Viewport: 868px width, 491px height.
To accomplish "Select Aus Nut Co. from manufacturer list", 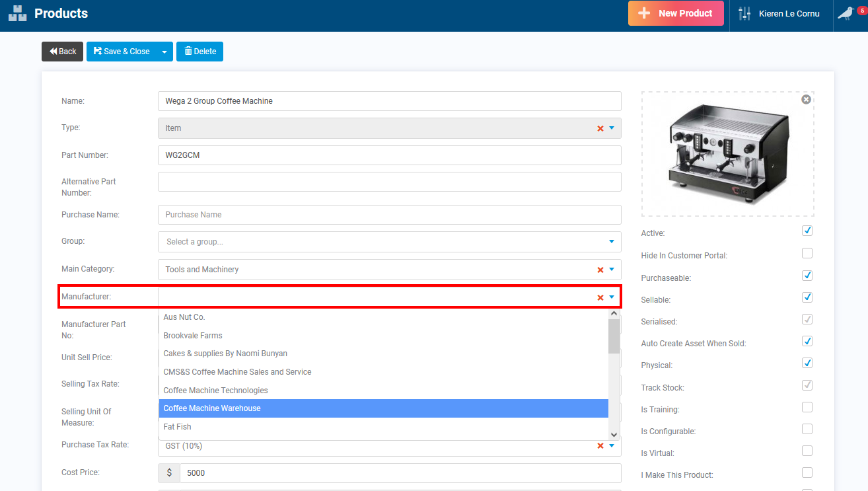I will click(x=383, y=317).
